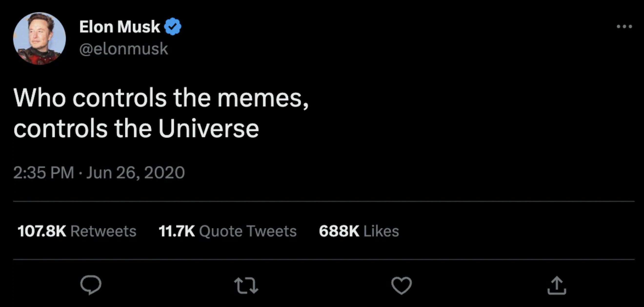Open the Quote Tweets label link
644x307 pixels.
point(248,231)
